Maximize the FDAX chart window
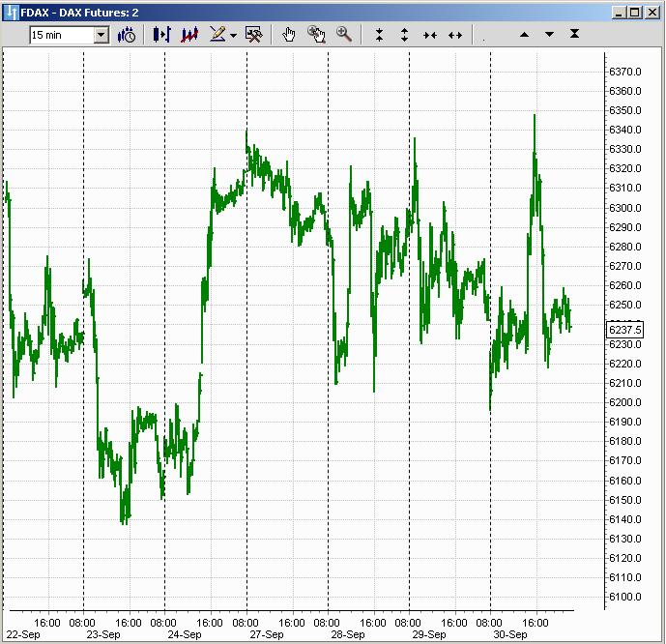 pos(635,13)
